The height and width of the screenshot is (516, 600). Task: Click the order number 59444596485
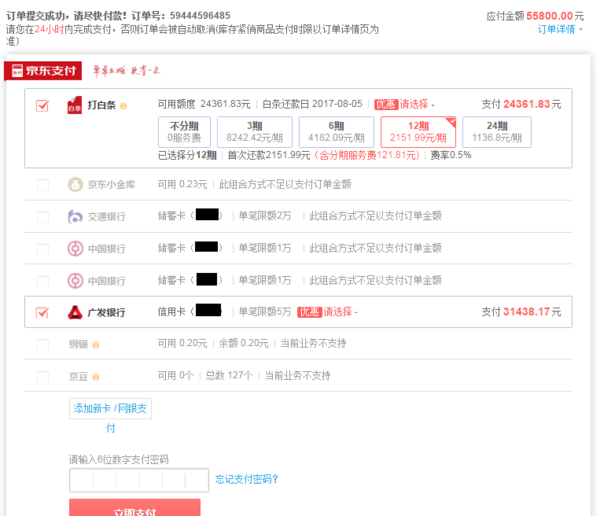tap(200, 16)
